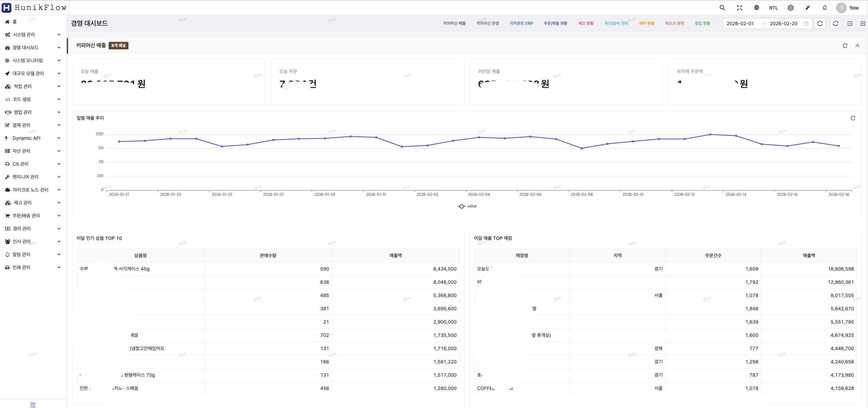Switch to 이카운트 ERP tab
The width and height of the screenshot is (868, 408).
(521, 23)
